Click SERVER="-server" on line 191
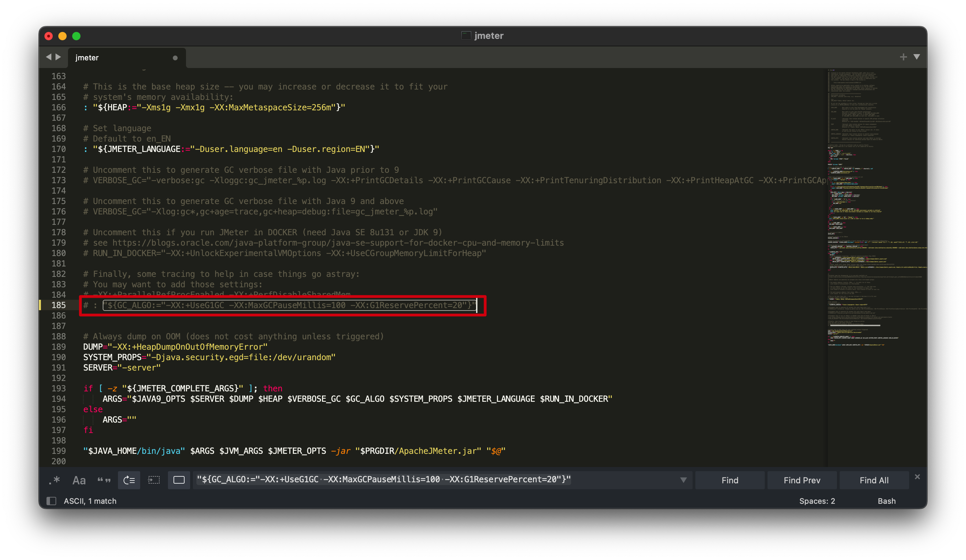The width and height of the screenshot is (966, 560). point(122,367)
